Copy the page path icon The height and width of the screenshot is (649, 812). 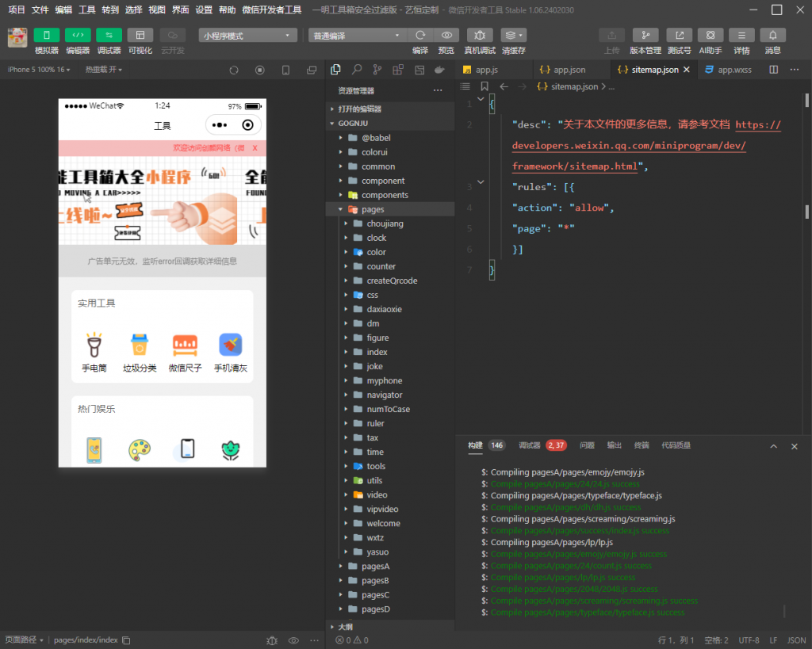126,640
